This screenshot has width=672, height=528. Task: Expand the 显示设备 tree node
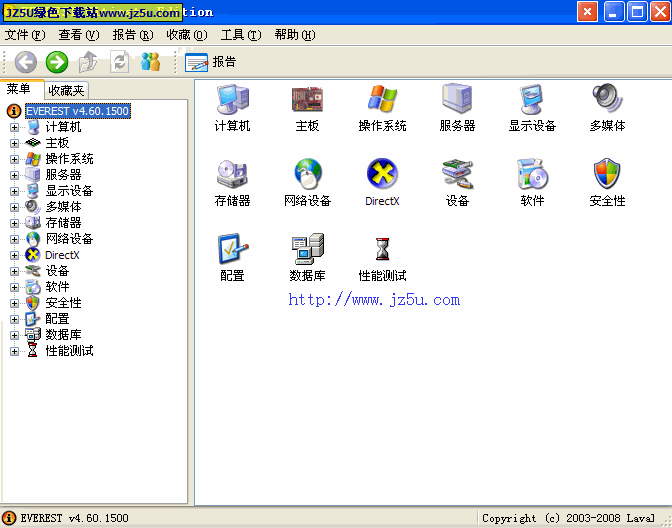(x=14, y=191)
